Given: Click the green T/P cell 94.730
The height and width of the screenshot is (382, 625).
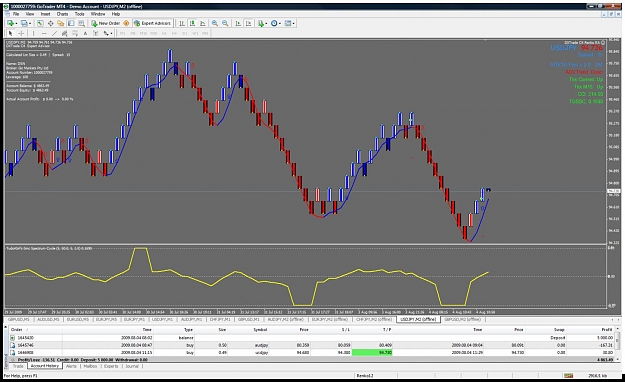Looking at the screenshot, I should [x=372, y=352].
